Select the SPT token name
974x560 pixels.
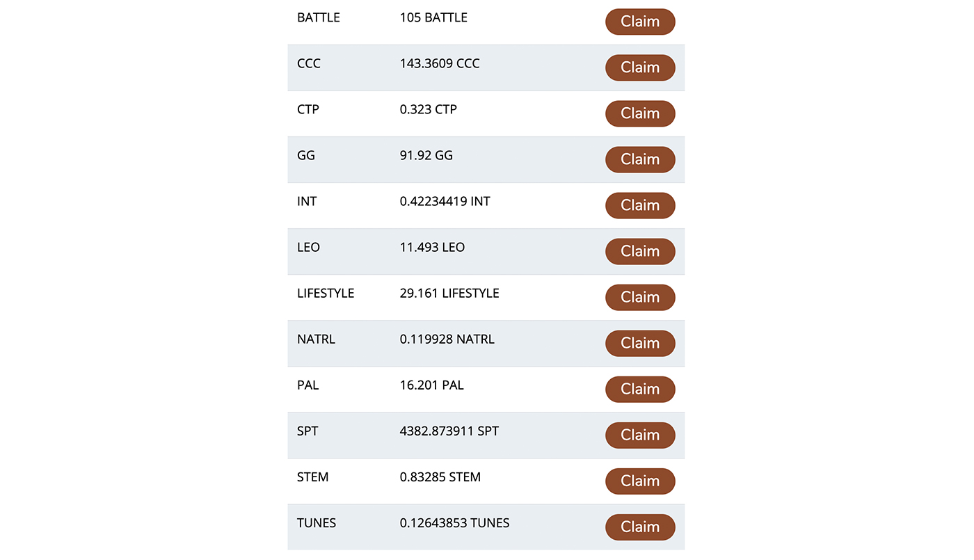pyautogui.click(x=308, y=431)
